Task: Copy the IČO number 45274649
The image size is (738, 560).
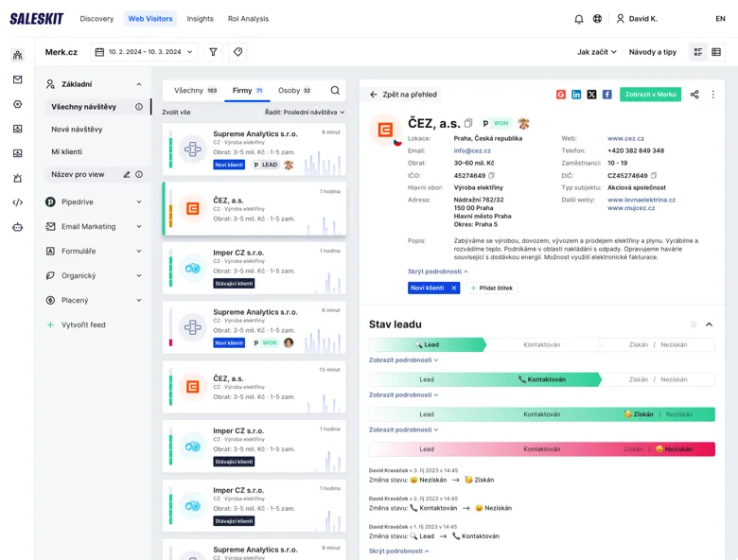Action: (x=491, y=176)
